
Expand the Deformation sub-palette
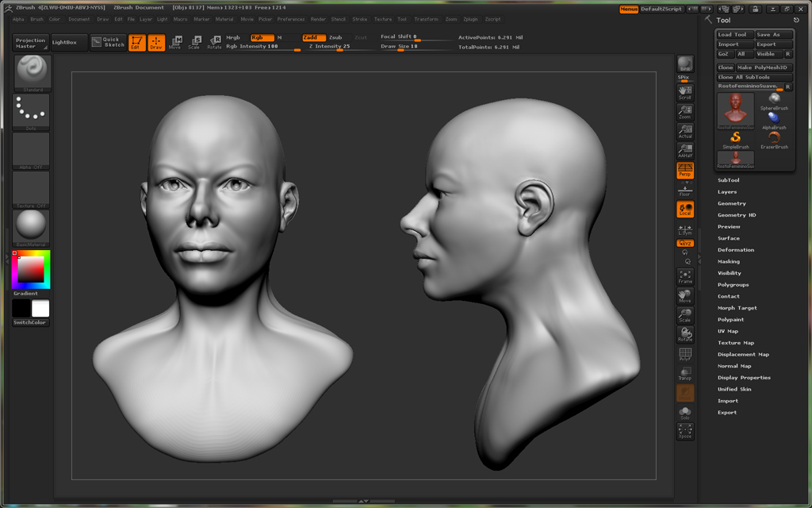click(736, 250)
